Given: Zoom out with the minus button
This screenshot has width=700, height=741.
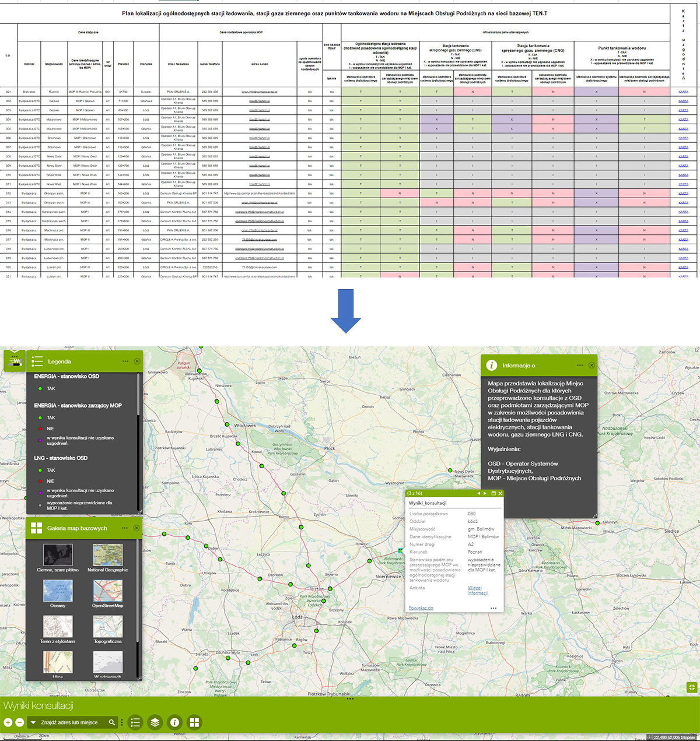Looking at the screenshot, I should [19, 722].
